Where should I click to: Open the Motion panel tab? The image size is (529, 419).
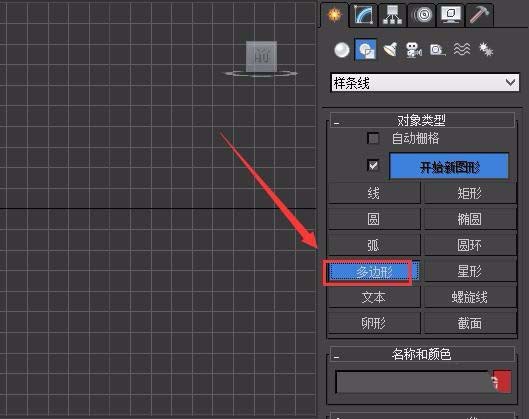click(x=421, y=15)
